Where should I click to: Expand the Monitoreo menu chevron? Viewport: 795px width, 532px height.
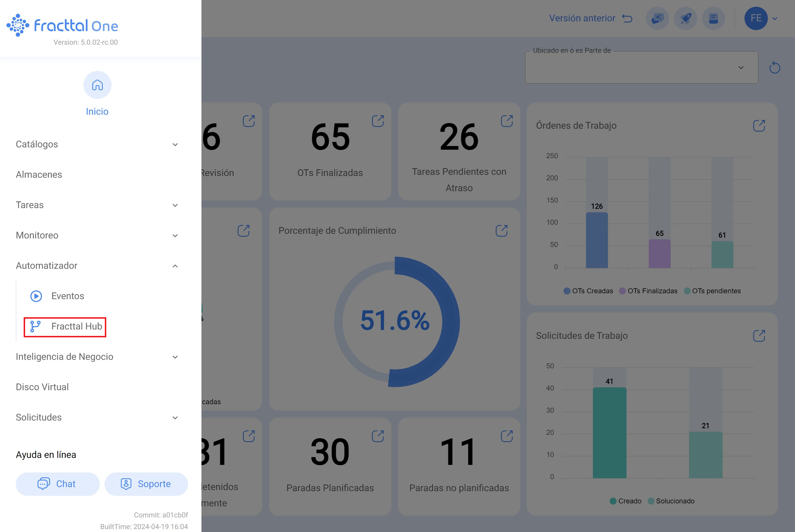(x=175, y=236)
